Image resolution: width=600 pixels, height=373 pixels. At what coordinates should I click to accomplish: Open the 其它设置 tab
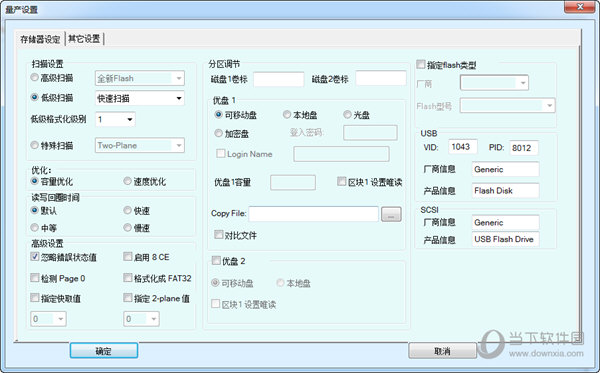(84, 39)
